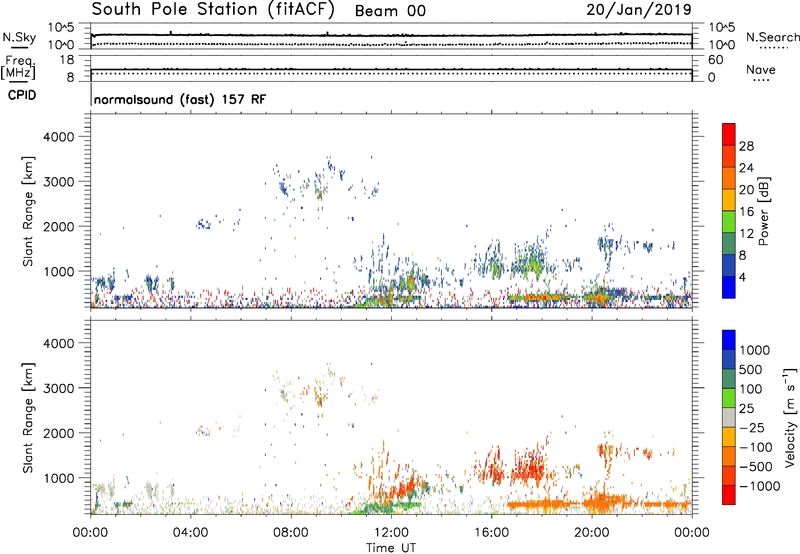Select the 4000 tick in power panel

[x=58, y=137]
